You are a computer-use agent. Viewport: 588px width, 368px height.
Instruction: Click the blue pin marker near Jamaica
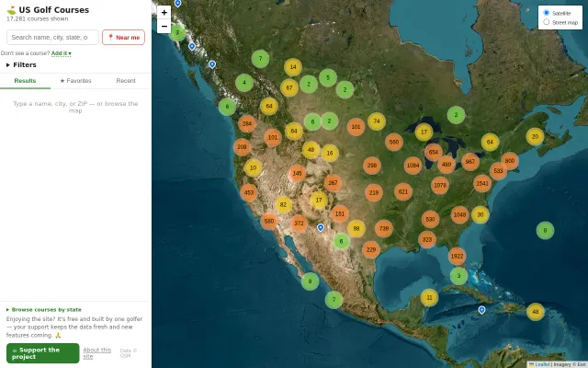481,310
